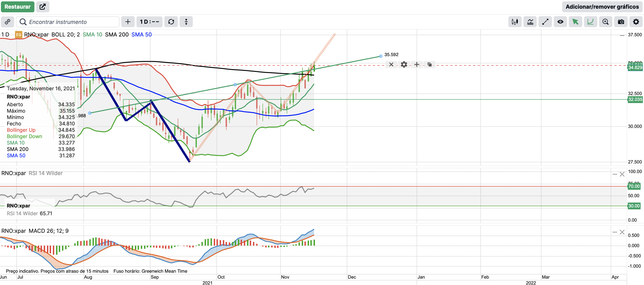Toggle the green logarithmic scale curve icon
The height and width of the screenshot is (285, 644).
coord(590,22)
